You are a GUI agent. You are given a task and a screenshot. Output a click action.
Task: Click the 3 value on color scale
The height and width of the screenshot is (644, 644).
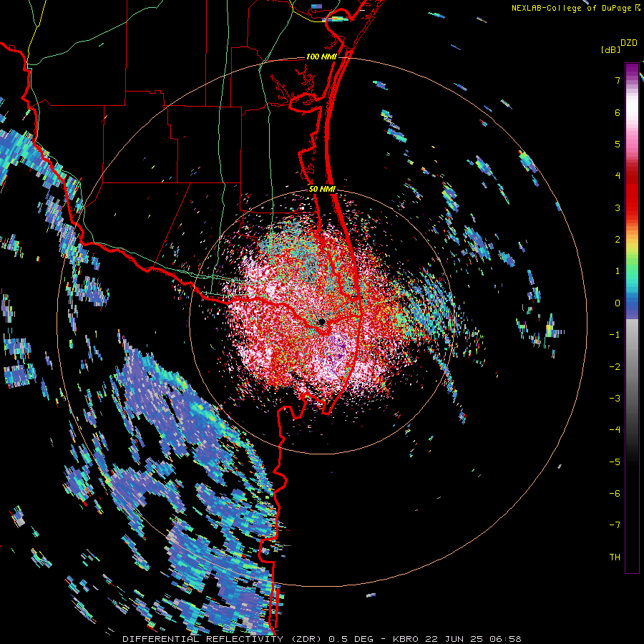pos(618,208)
